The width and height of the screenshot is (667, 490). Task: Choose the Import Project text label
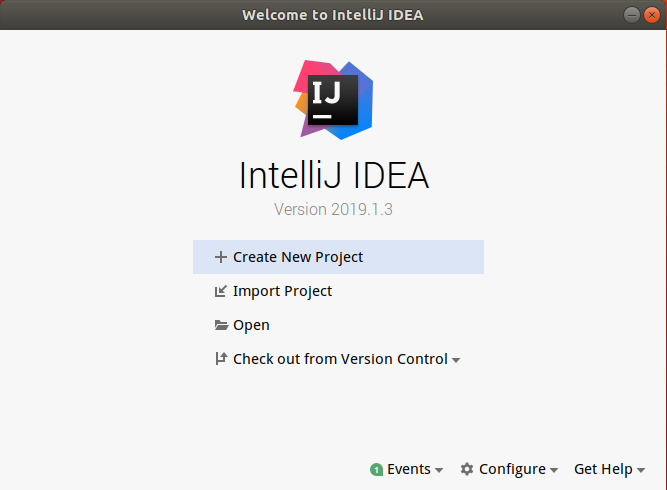(x=282, y=291)
